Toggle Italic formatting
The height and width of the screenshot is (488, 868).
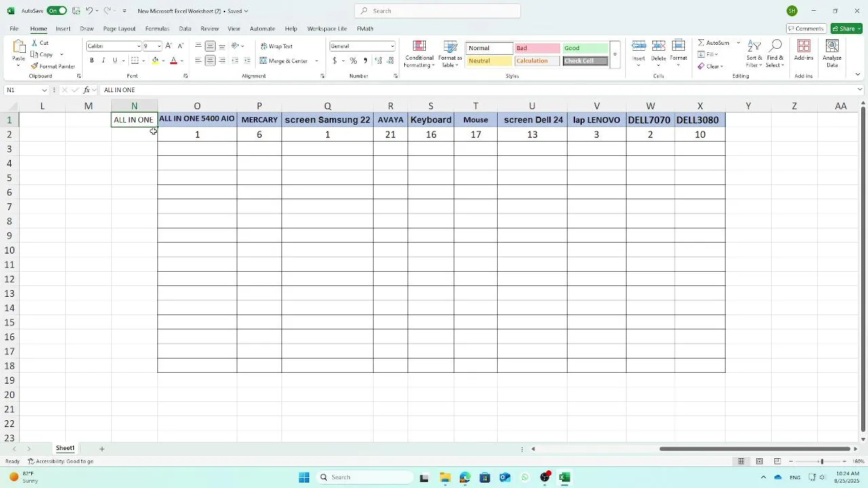(103, 60)
